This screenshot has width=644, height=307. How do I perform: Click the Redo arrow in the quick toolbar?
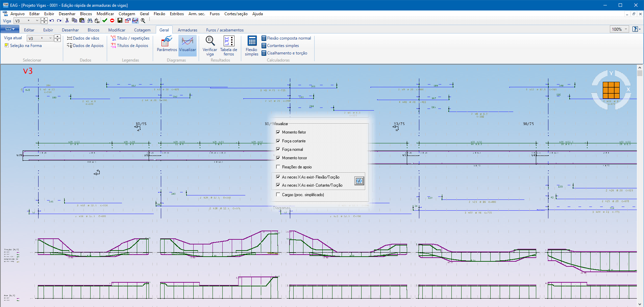pyautogui.click(x=59, y=21)
